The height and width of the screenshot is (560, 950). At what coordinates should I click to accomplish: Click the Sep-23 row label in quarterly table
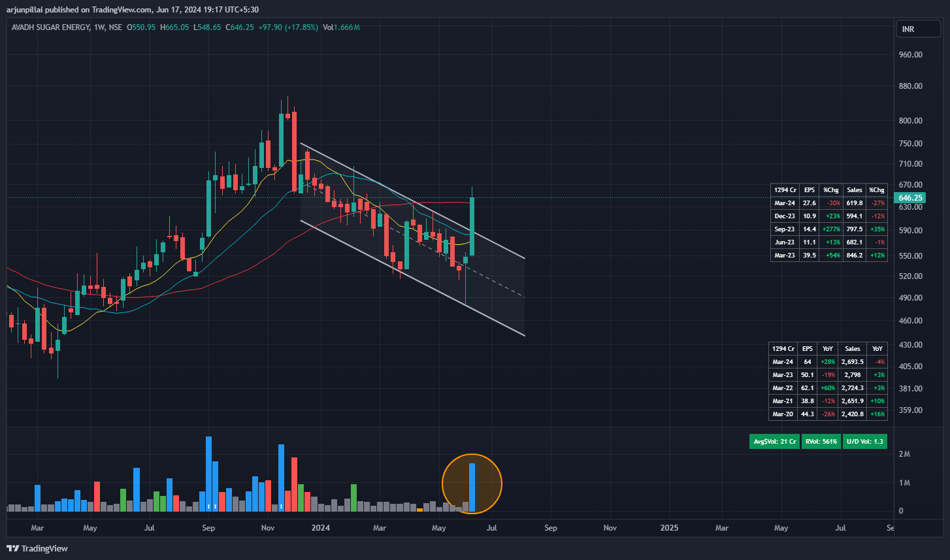pyautogui.click(x=784, y=229)
